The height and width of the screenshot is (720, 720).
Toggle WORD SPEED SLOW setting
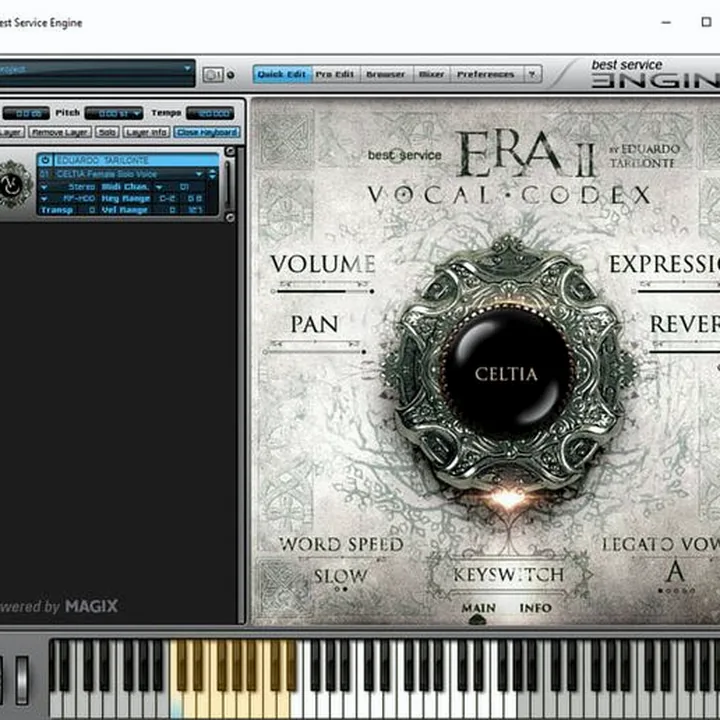tap(341, 576)
